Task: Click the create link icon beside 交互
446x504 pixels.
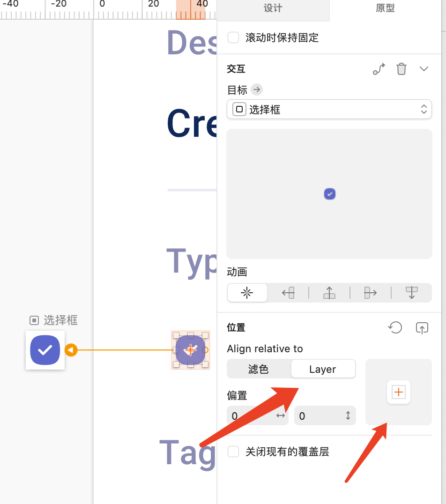Action: click(x=379, y=69)
